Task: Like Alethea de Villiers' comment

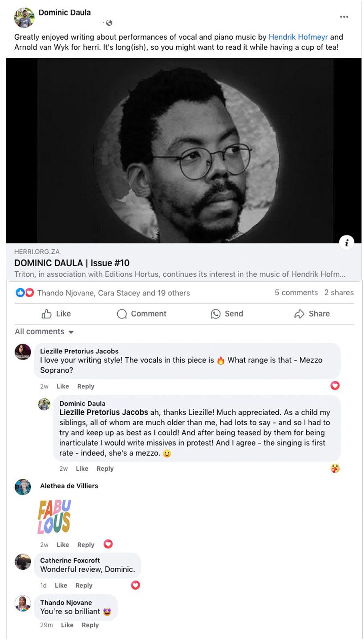Action: click(63, 545)
